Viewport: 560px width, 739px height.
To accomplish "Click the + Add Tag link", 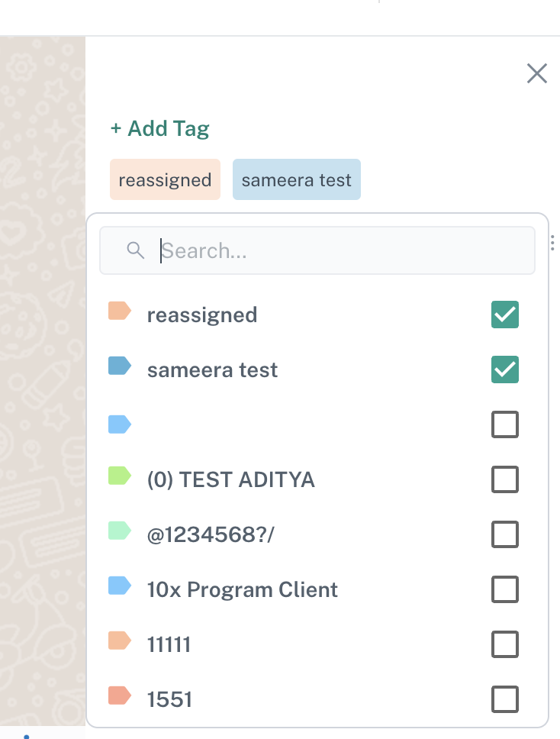I will click(159, 128).
